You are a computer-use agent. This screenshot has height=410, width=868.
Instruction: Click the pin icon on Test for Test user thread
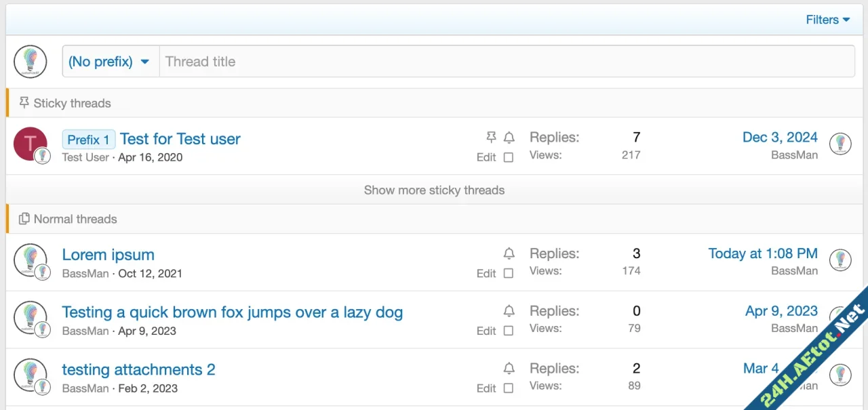click(491, 137)
